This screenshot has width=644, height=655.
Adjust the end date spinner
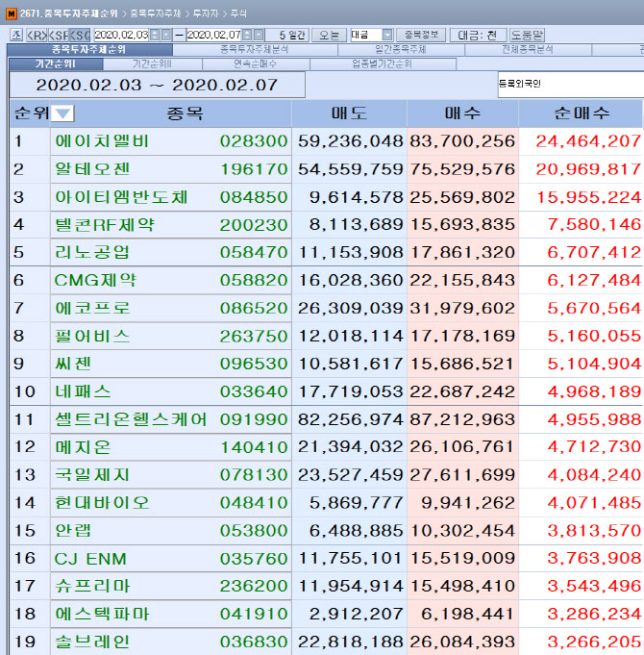coord(247,35)
